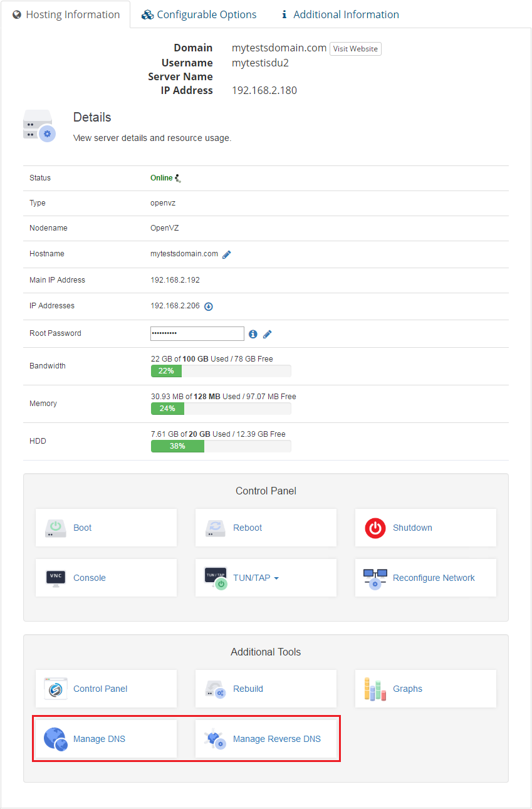
Task: Click Main IP Address value 192.168.2.192
Action: pos(175,280)
